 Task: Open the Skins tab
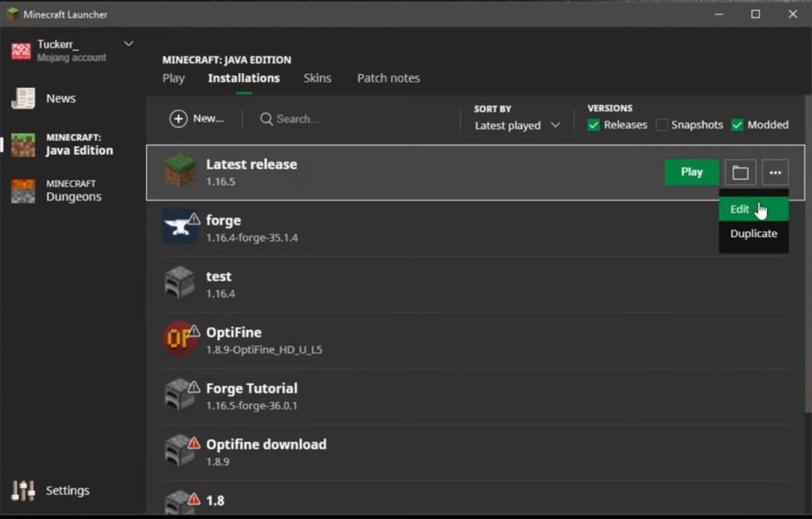[x=317, y=78]
